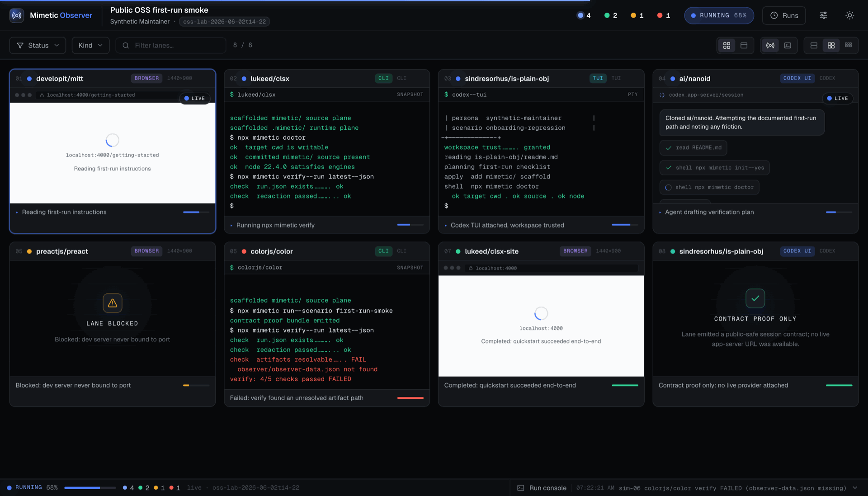
Task: Select the developit/mitt lane card title
Action: pos(60,79)
